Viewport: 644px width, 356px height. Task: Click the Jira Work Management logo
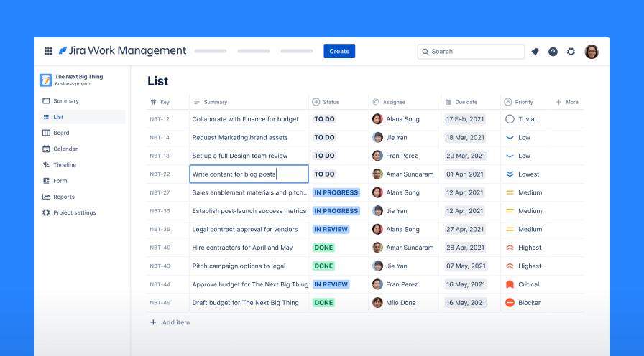click(x=122, y=51)
